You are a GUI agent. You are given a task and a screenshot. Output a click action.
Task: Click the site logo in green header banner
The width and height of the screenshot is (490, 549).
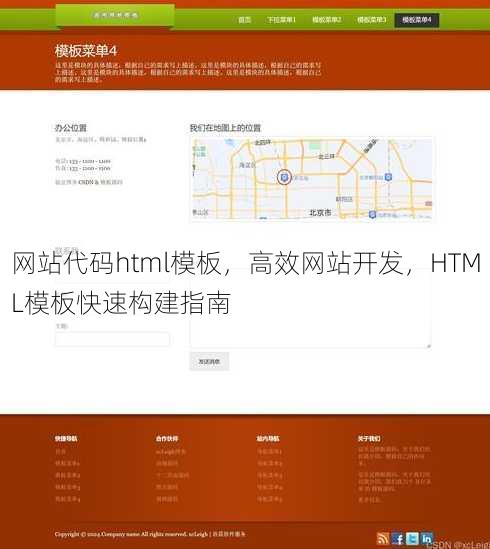[x=115, y=15]
